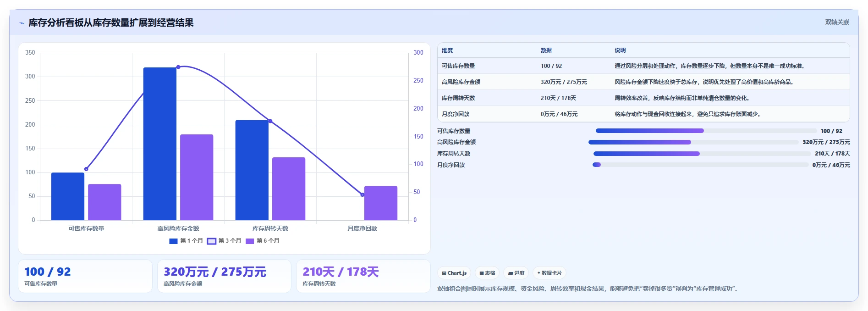Click description starting 周转效率改善

point(682,98)
